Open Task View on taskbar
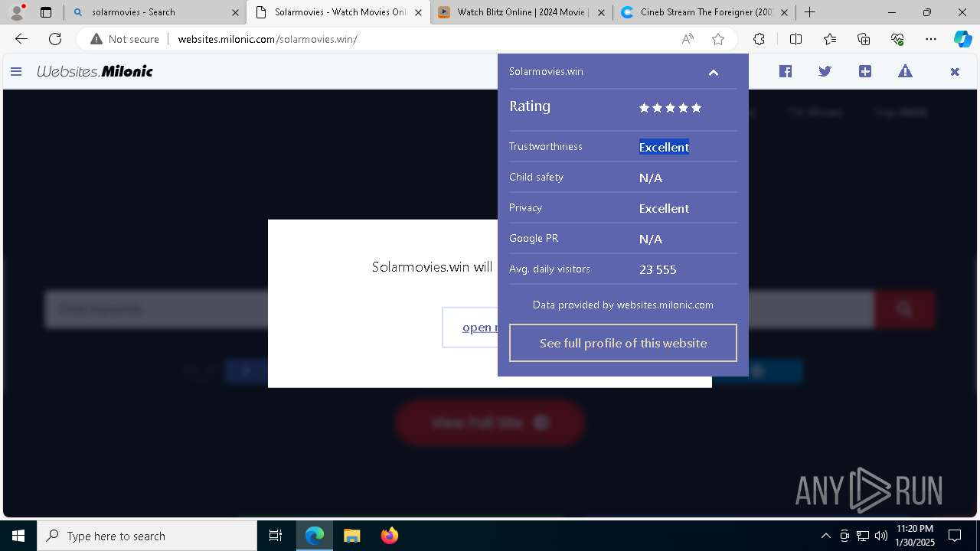Viewport: 980px width, 551px height. point(276,536)
